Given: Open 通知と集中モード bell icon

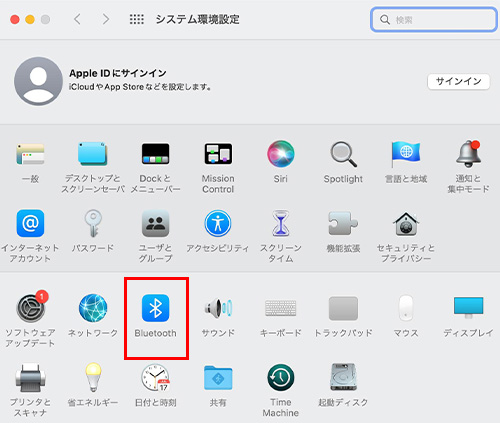Looking at the screenshot, I should click(x=468, y=154).
